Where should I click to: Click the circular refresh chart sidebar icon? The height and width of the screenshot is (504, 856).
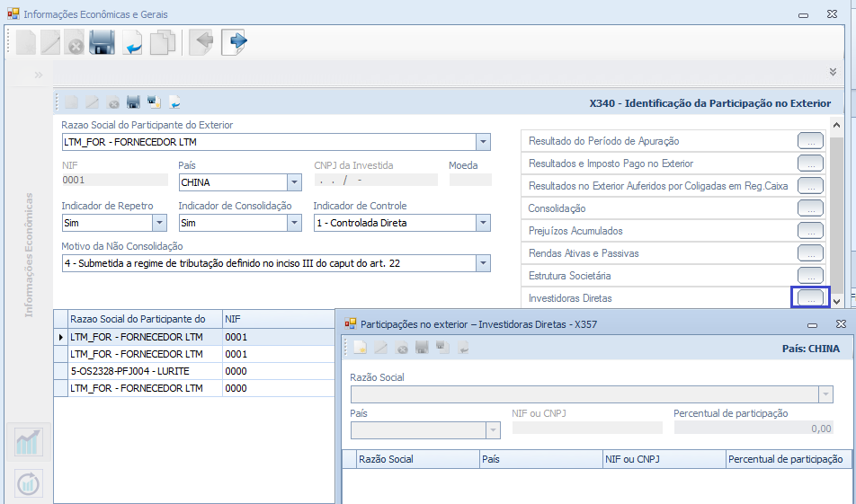click(29, 483)
